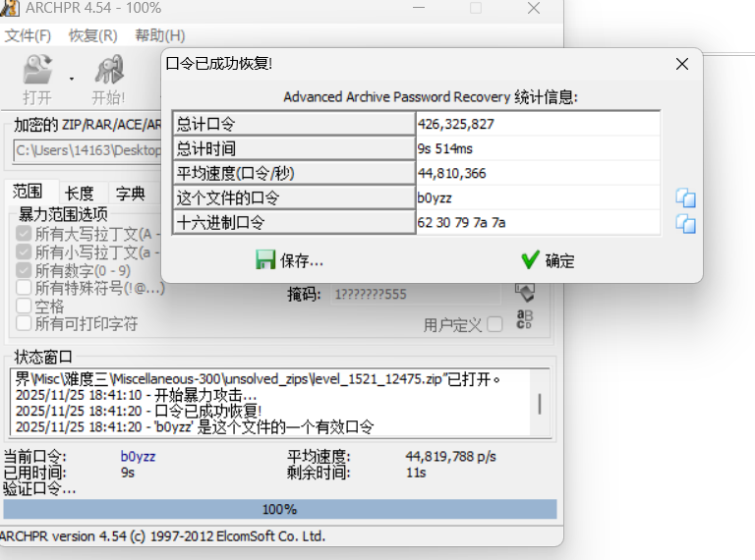The width and height of the screenshot is (755, 560).
Task: Expand the dropdown arrow next to Open
Action: pos(72,78)
